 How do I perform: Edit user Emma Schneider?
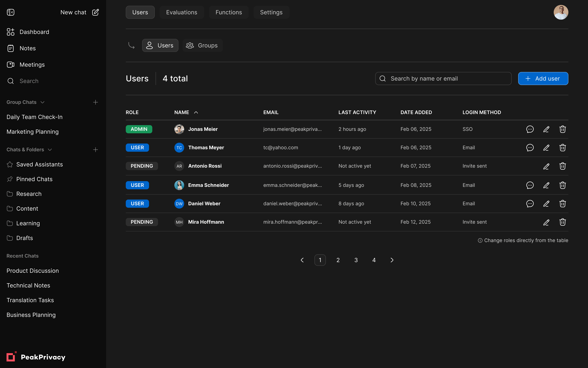pos(546,185)
